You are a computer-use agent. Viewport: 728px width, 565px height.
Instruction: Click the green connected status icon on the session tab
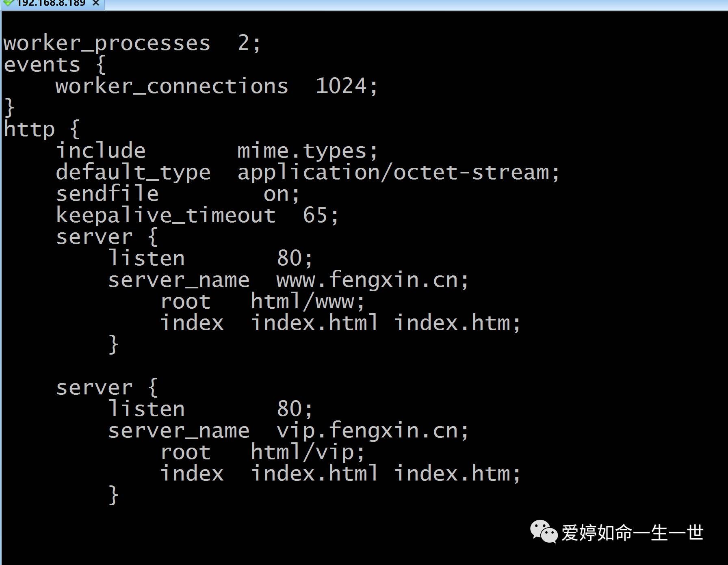[x=8, y=2]
